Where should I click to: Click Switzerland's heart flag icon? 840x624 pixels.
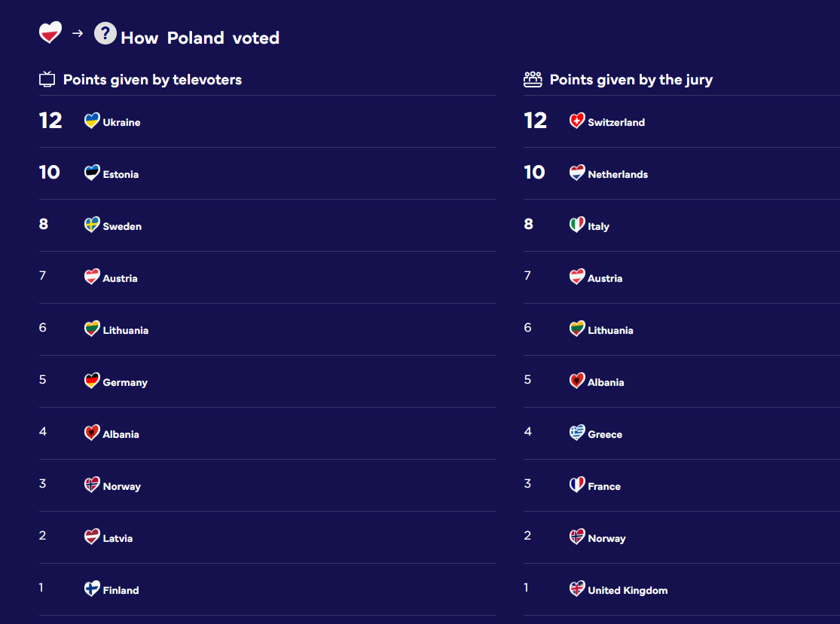577,121
